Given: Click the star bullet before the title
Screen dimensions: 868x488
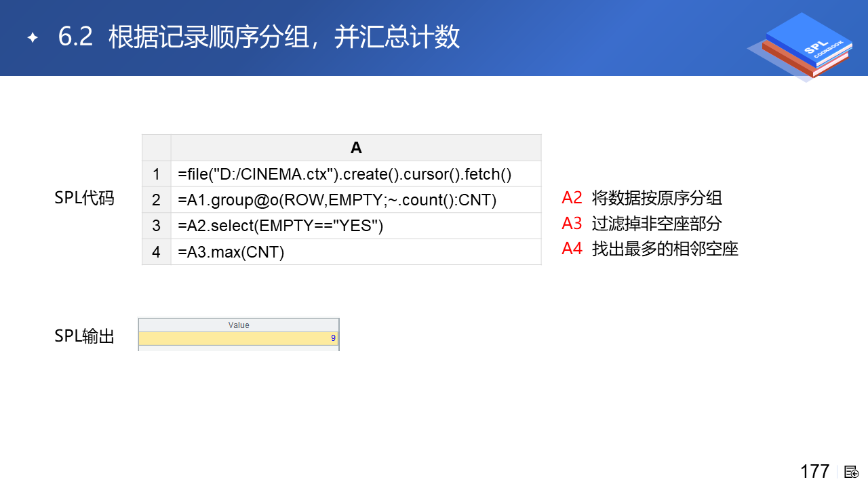Looking at the screenshot, I should pyautogui.click(x=32, y=38).
